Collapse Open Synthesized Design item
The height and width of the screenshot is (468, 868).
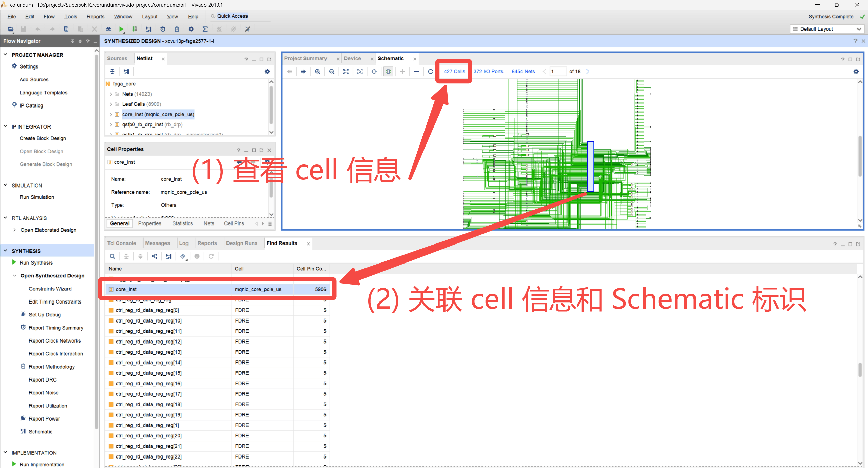14,276
